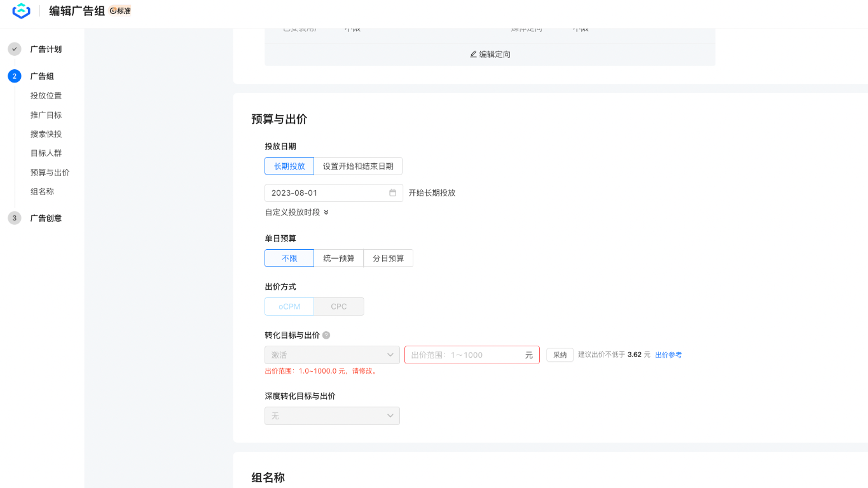Click the 采纳 button to accept suggested bid
This screenshot has height=488, width=868.
click(x=559, y=355)
